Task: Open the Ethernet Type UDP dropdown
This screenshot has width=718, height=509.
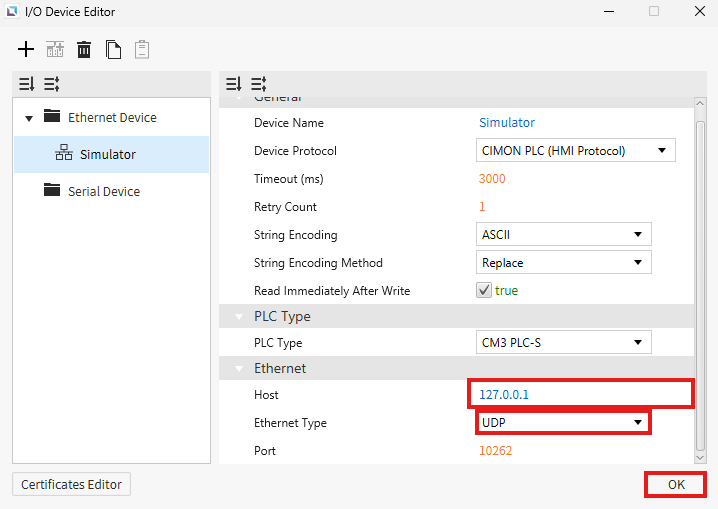Action: click(561, 423)
